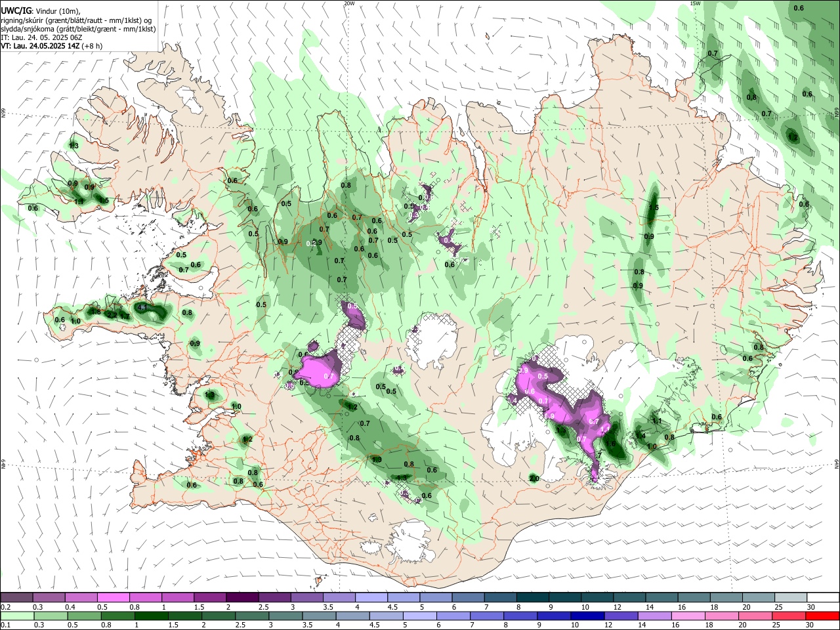This screenshot has height=630, width=840.
Task: Click the deep blue 10 swatch, lower scale
Action: point(586,616)
